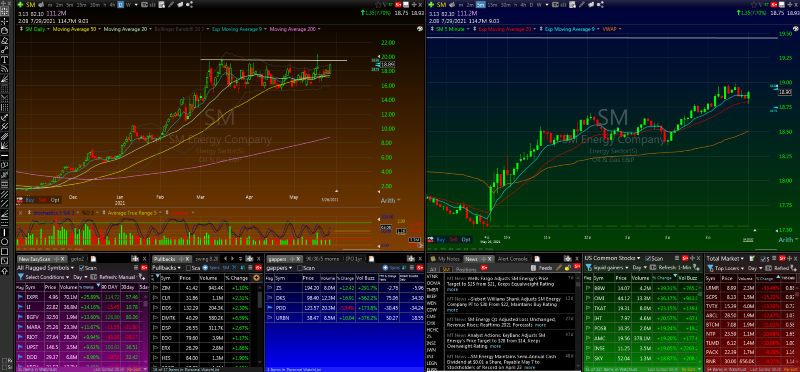
Task: Select the 15m timeframe on the right chart
Action: tap(492, 5)
